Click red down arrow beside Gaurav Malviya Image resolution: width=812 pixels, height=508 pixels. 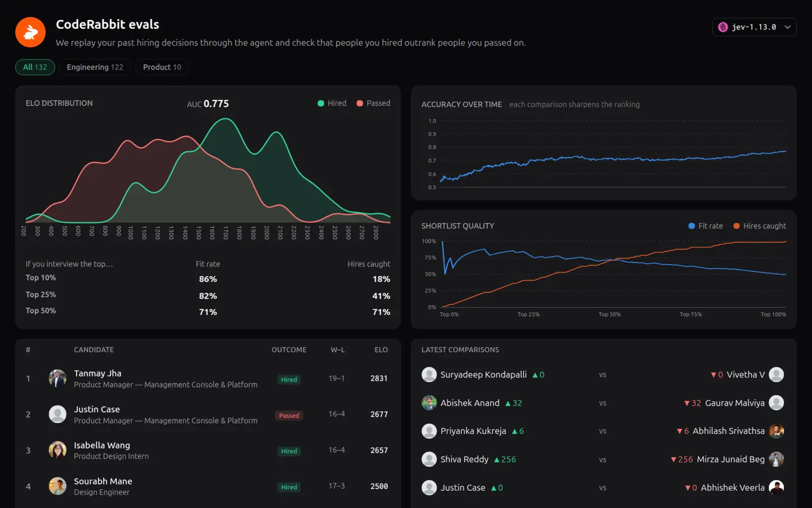coord(687,403)
